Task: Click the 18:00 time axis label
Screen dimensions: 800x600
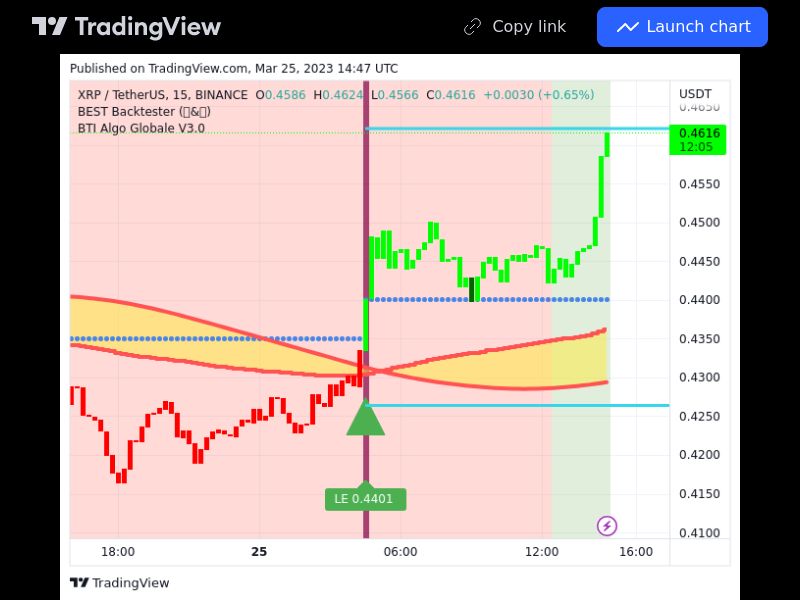Action: point(118,552)
